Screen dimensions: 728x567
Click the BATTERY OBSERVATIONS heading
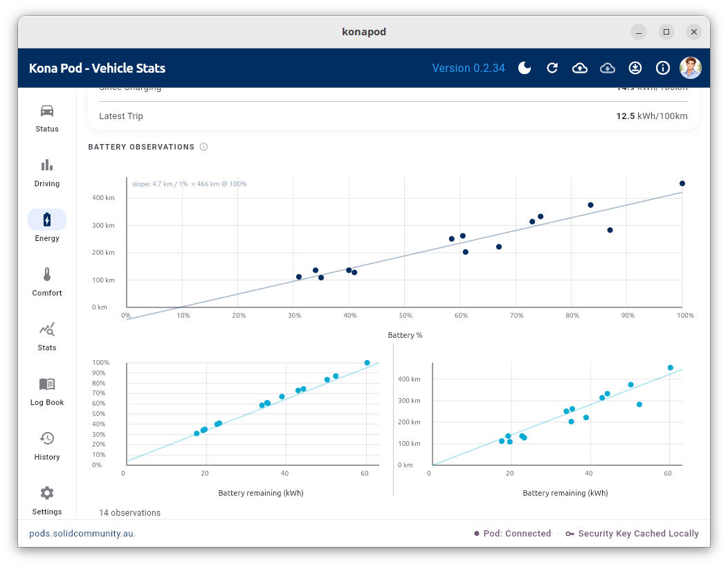pyautogui.click(x=141, y=147)
